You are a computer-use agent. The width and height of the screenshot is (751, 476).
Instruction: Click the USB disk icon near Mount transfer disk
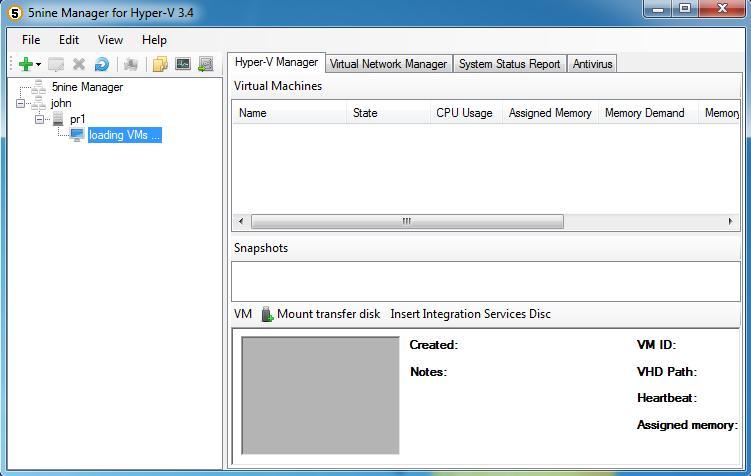coord(267,314)
